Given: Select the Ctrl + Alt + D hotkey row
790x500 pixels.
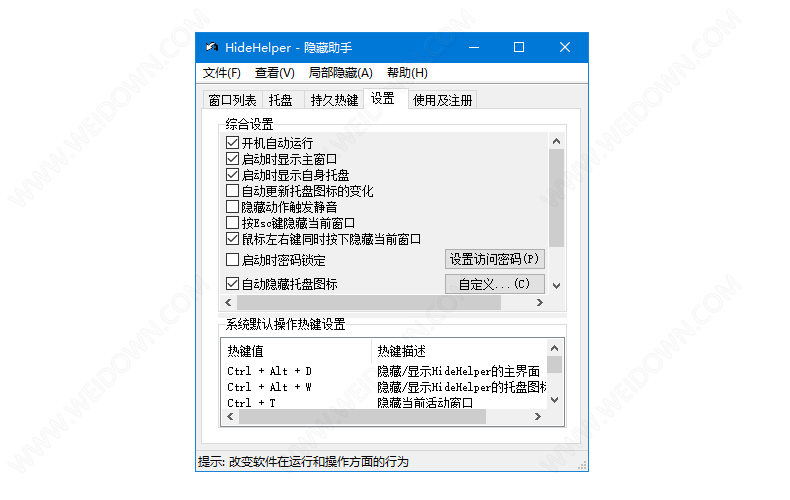Looking at the screenshot, I should tap(384, 371).
